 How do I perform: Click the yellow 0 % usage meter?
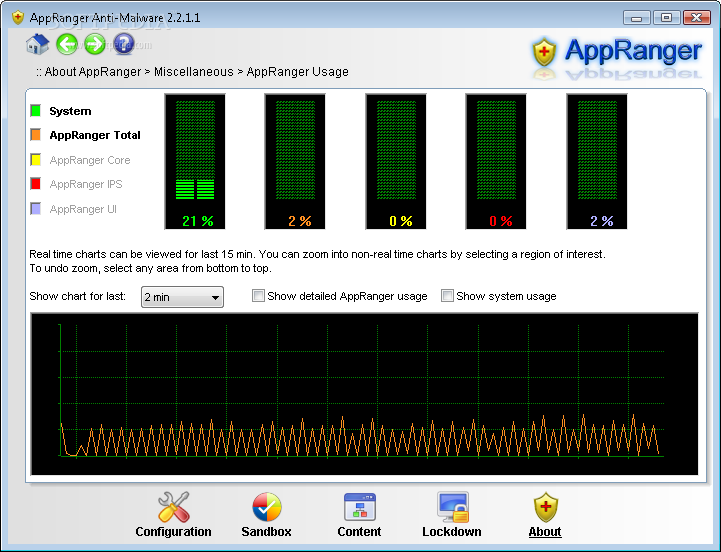(x=396, y=161)
